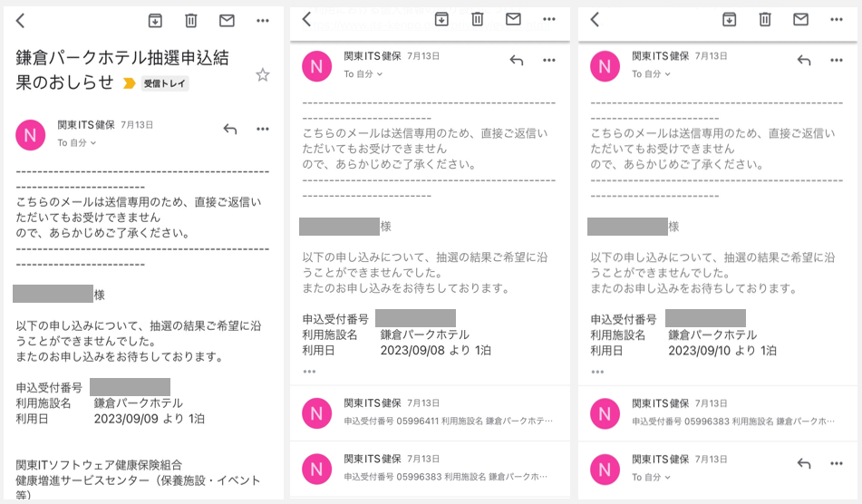The width and height of the screenshot is (862, 504).
Task: Go back using left panel's back arrow
Action: [21, 20]
